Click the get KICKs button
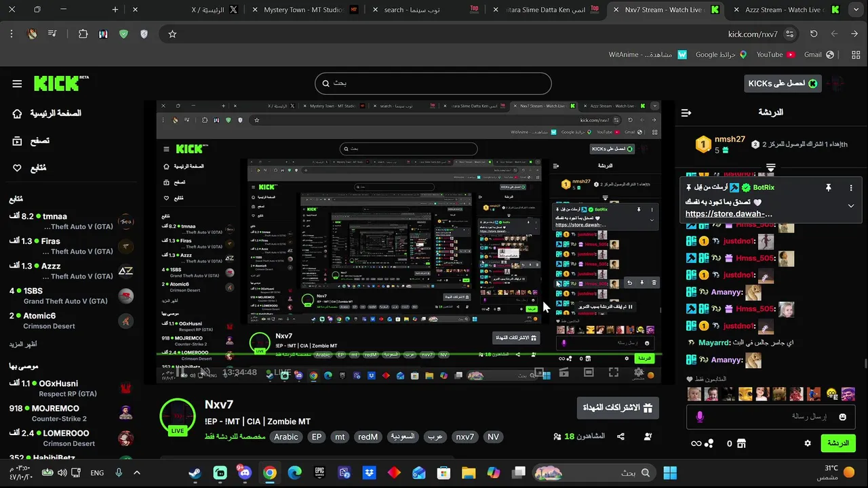Image resolution: width=868 pixels, height=488 pixels. point(783,83)
